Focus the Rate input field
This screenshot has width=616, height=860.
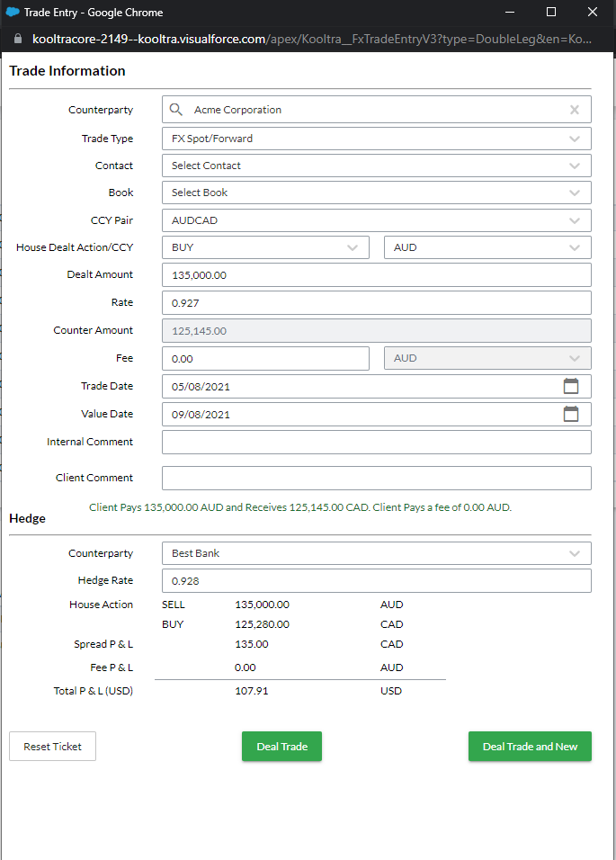(x=376, y=303)
